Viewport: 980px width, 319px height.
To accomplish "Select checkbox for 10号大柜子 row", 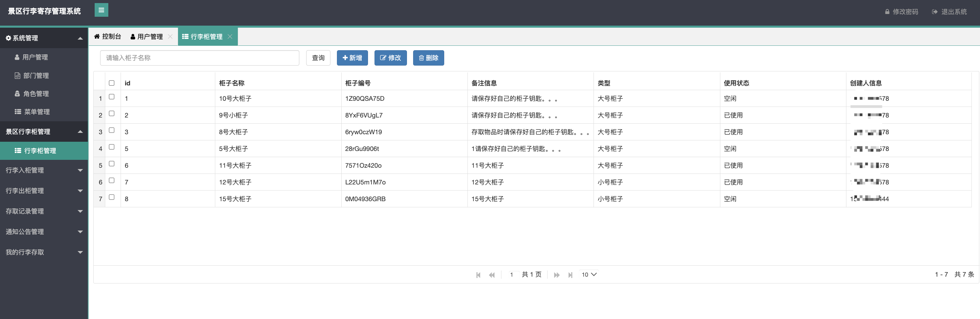I will pos(111,97).
